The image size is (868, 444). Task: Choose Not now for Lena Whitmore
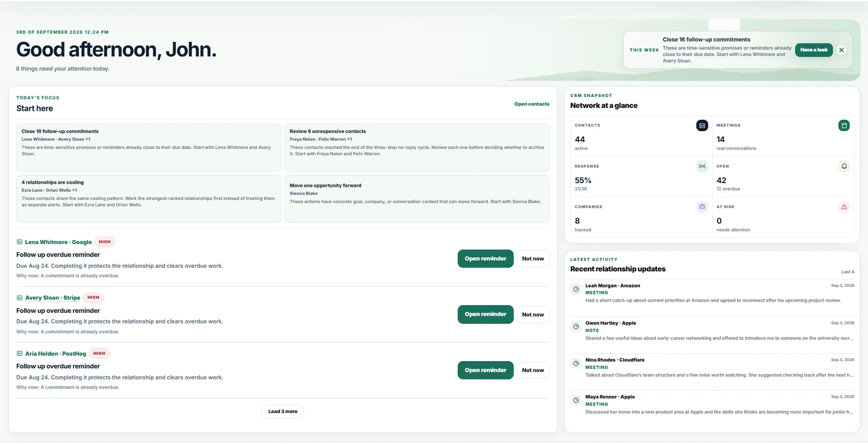[x=533, y=259]
